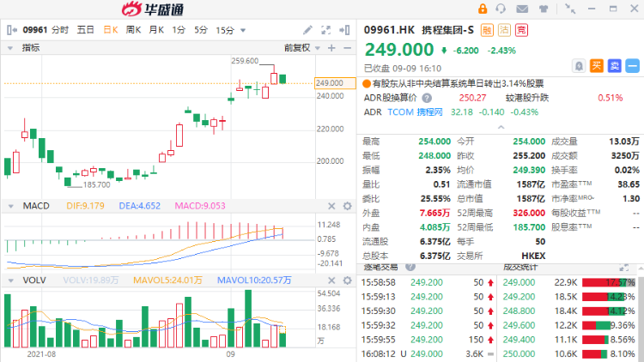The height and width of the screenshot is (362, 644).
Task: Remove stock from watchlist with blue minus
Action: tap(633, 66)
